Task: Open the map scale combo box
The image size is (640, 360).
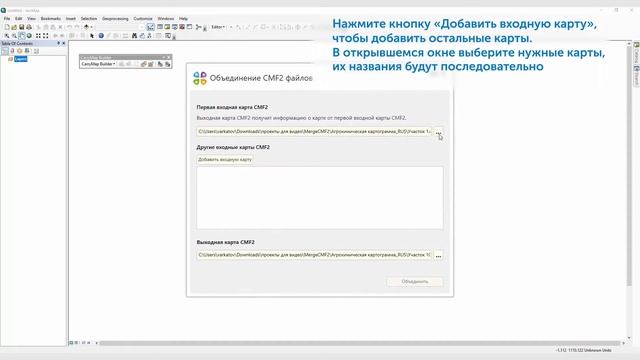Action: pyautogui.click(x=120, y=27)
